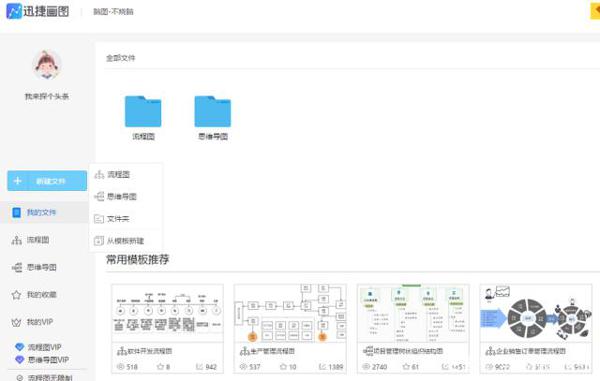Click the username under the avatar
This screenshot has width=600, height=381.
click(x=47, y=96)
